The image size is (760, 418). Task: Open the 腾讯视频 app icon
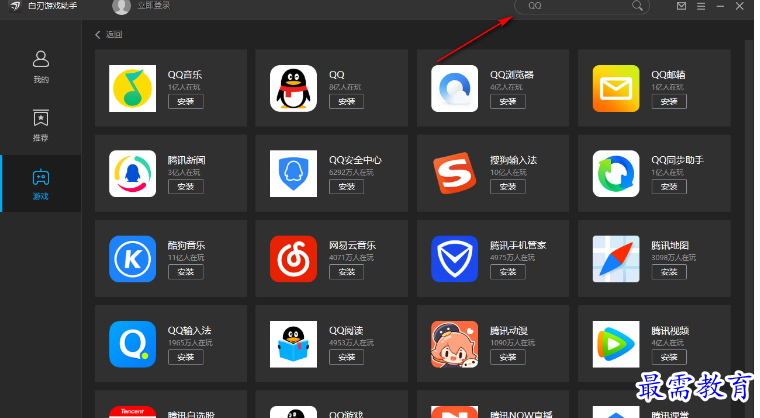coord(616,344)
